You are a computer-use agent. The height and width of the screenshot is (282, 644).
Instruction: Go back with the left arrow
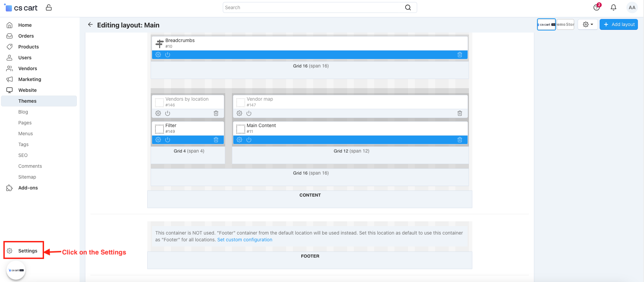click(x=90, y=24)
